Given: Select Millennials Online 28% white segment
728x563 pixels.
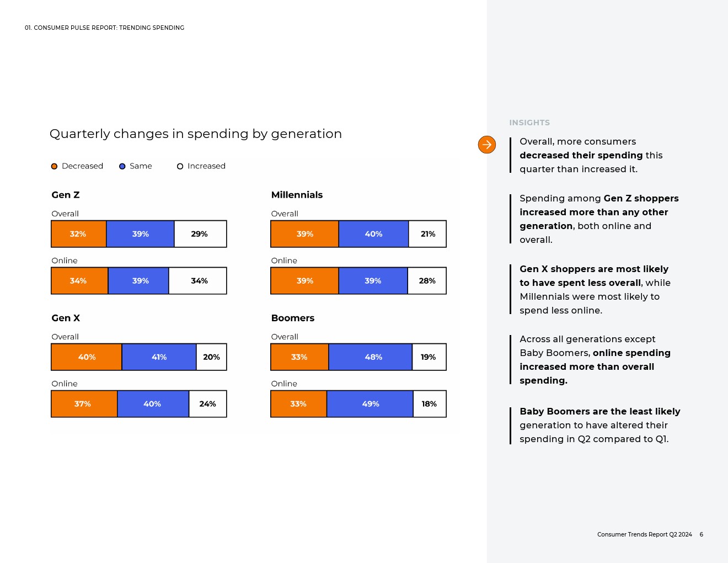Looking at the screenshot, I should (427, 281).
